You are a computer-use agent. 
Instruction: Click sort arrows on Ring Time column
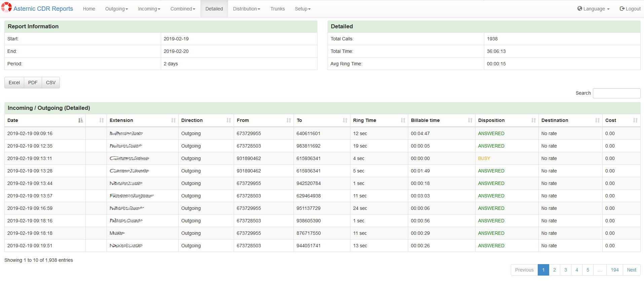(x=403, y=120)
